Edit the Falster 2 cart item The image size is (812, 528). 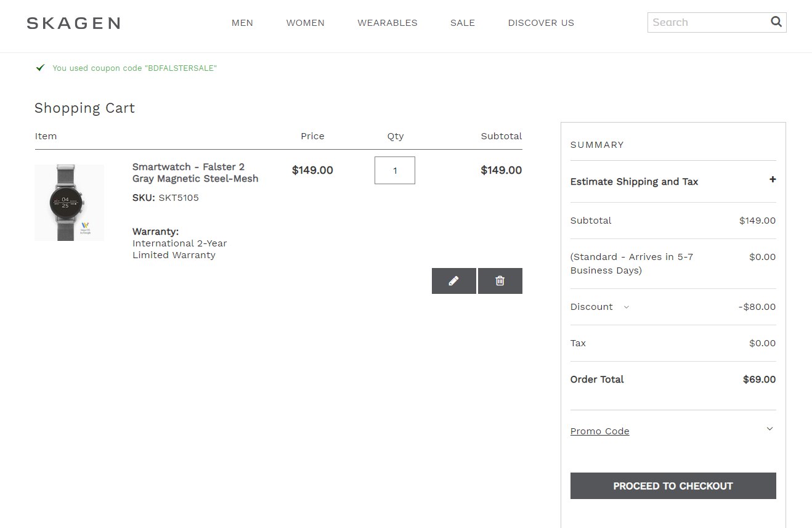coord(454,281)
